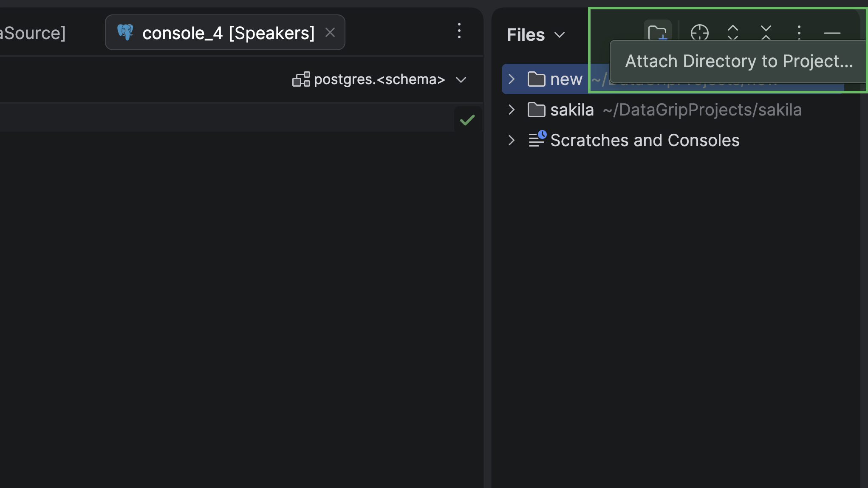Switch to console_4 [Speakers] tab
This screenshot has height=488, width=868.
tap(228, 33)
